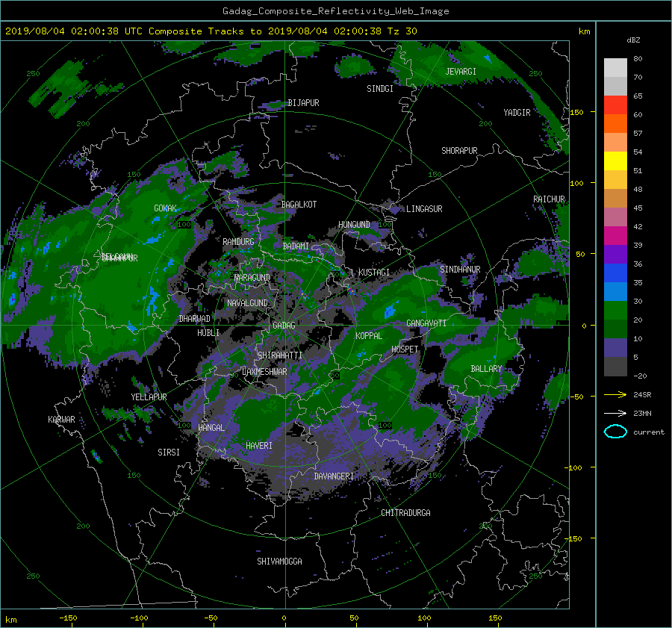Pick the blue 36 dBZ color swatch
The image size is (672, 628).
[615, 273]
